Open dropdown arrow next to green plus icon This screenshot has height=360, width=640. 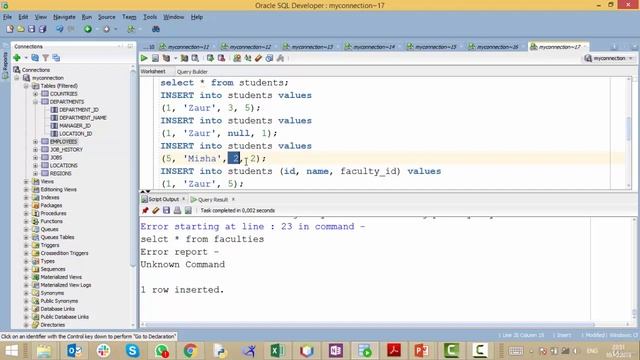coord(26,58)
